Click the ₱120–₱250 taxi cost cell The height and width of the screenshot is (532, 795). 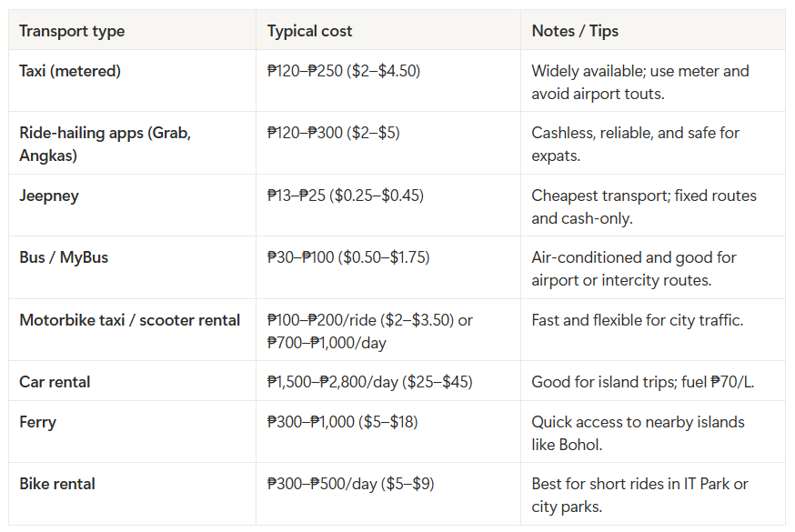(343, 71)
